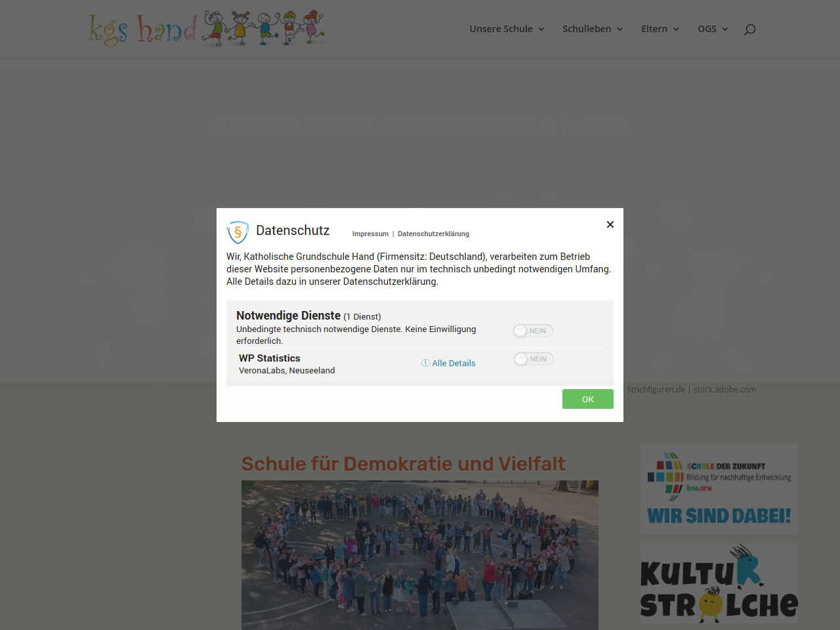Click the search magnifier icon in header
840x630 pixels.
(x=749, y=30)
